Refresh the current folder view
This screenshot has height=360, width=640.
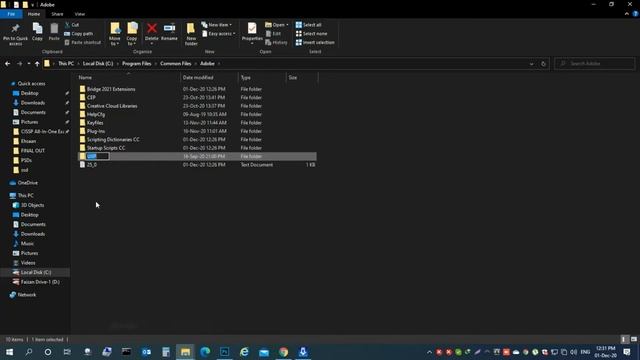tap(543, 64)
